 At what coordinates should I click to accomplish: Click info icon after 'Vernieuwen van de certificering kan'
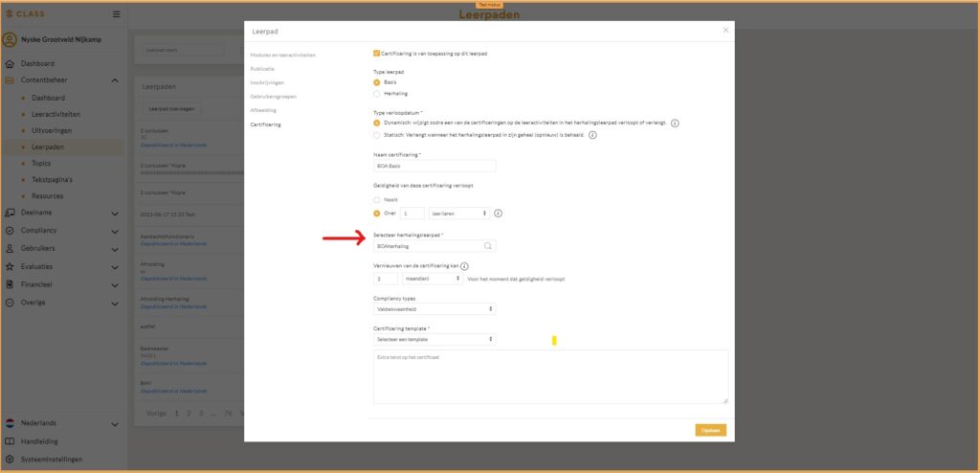(x=464, y=265)
